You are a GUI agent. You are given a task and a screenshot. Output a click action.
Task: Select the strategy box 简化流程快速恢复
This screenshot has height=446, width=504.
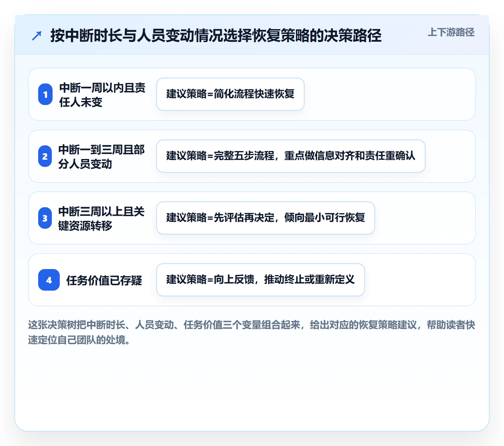(x=230, y=94)
